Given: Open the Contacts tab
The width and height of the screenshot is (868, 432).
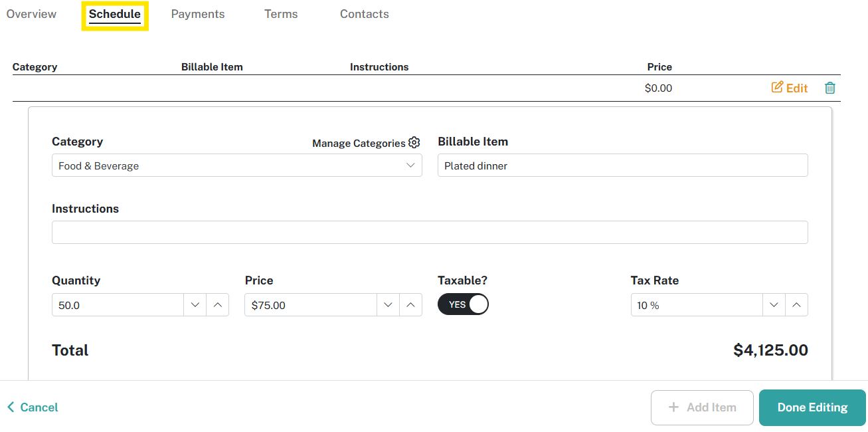Looking at the screenshot, I should [365, 14].
